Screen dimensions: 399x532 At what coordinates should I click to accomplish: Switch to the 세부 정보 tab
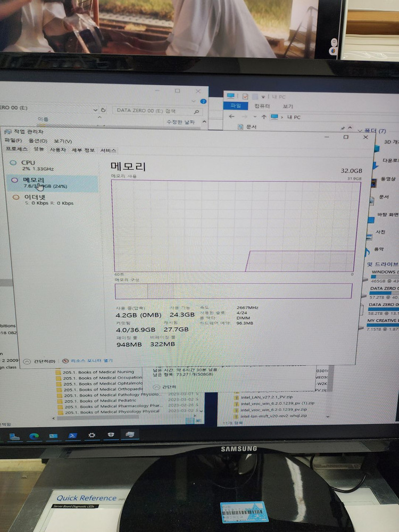pyautogui.click(x=83, y=150)
